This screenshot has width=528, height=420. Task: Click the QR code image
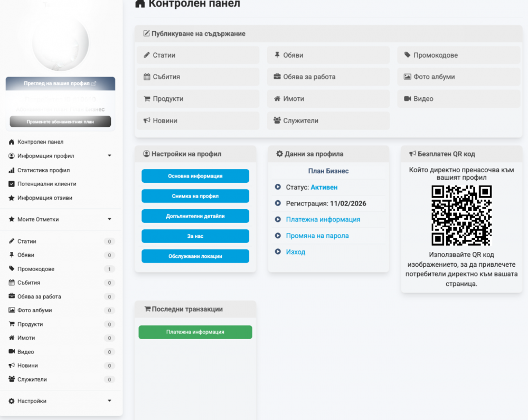coord(462,216)
